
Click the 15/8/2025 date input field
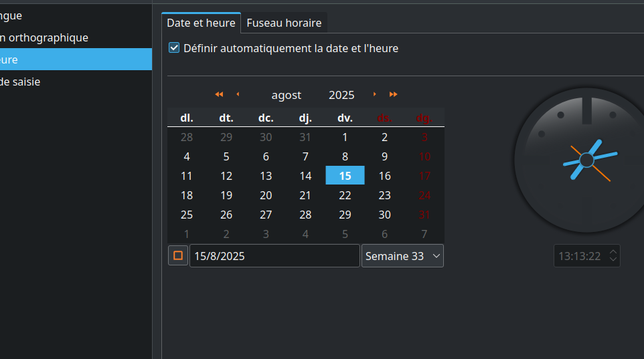pyautogui.click(x=274, y=256)
